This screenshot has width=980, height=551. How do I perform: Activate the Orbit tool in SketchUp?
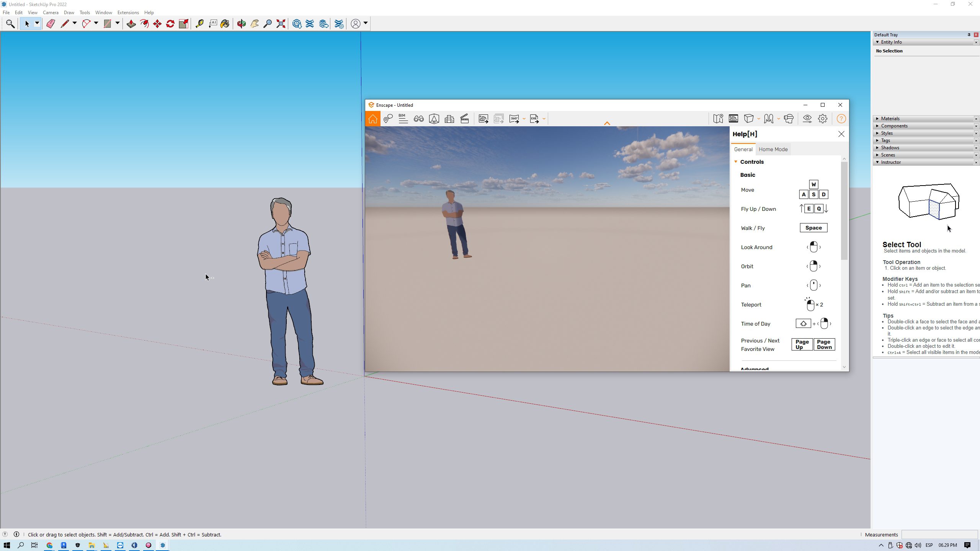point(241,24)
